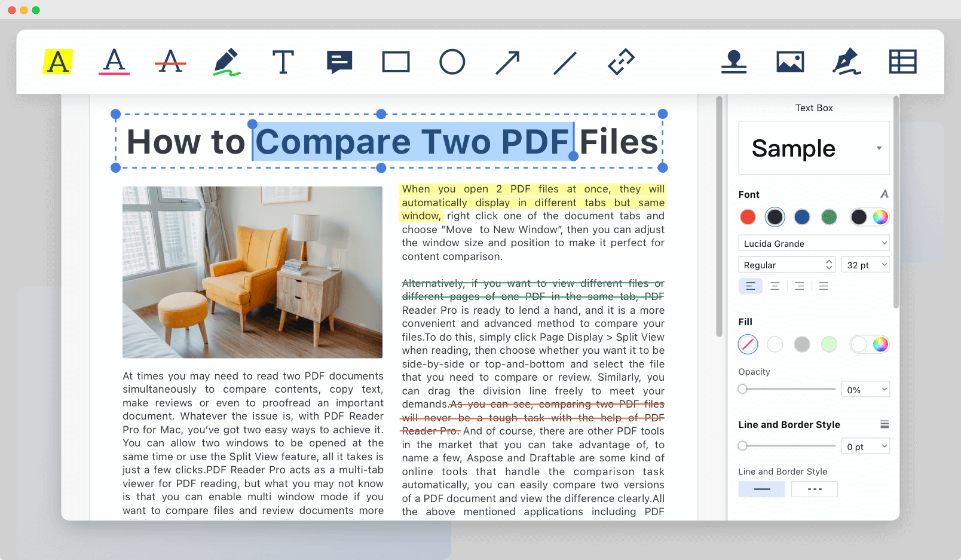
Task: Select the yellow Highlight text tool
Action: (x=58, y=62)
